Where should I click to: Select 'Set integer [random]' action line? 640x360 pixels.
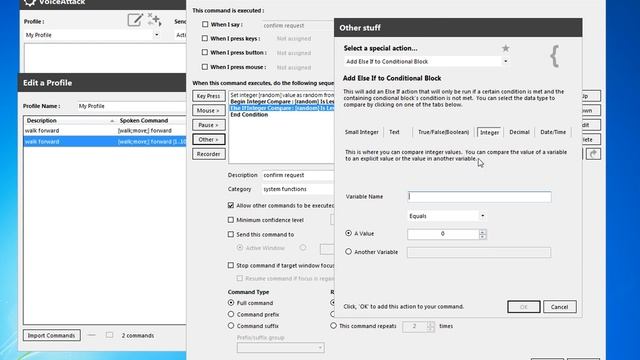click(x=282, y=95)
